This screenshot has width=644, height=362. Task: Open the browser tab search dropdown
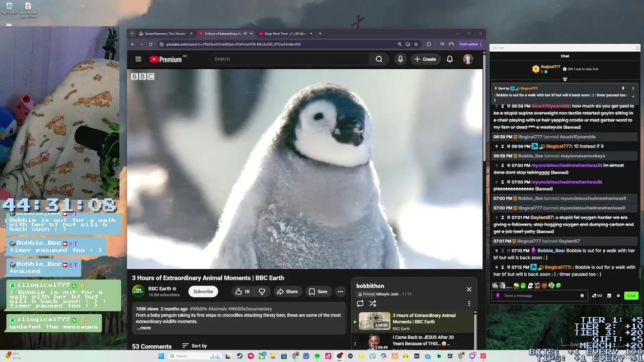pos(132,34)
